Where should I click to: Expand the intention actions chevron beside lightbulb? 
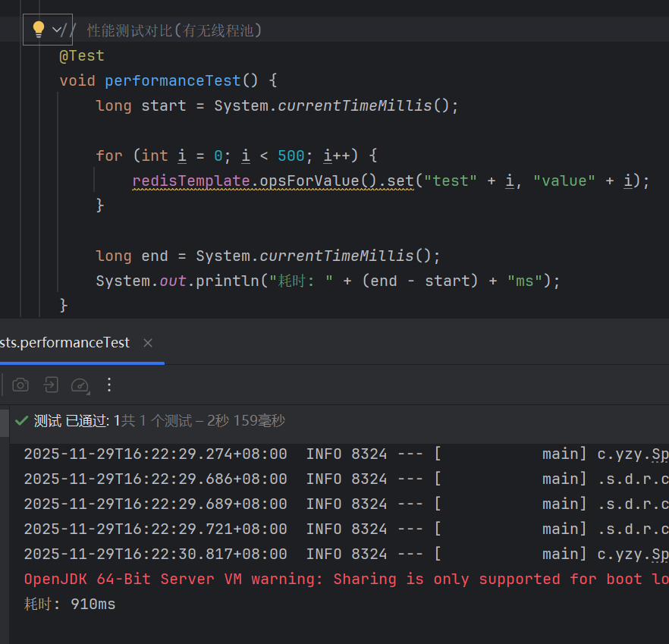pyautogui.click(x=57, y=30)
